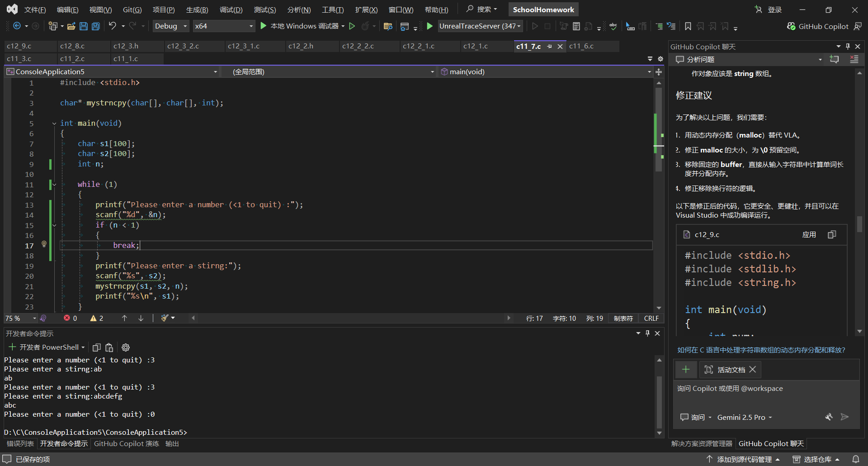Image resolution: width=868 pixels, height=466 pixels.
Task: Start a new Copilot chat thread
Action: pos(834,59)
